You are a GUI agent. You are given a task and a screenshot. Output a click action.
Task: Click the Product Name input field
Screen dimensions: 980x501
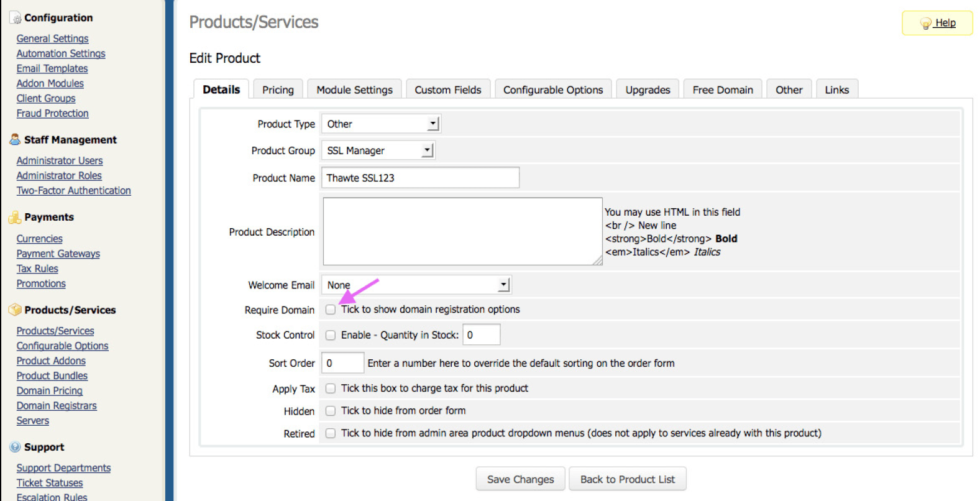[420, 178]
